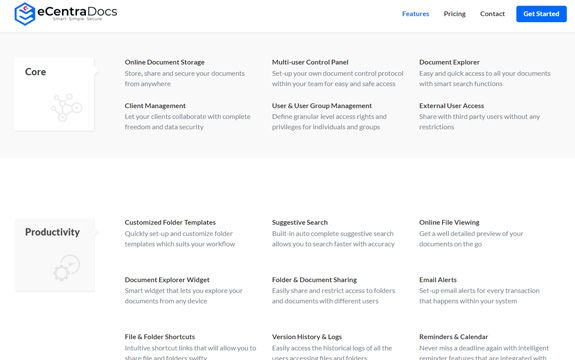
Task: Click the Online Document Storage heading
Action: point(164,62)
